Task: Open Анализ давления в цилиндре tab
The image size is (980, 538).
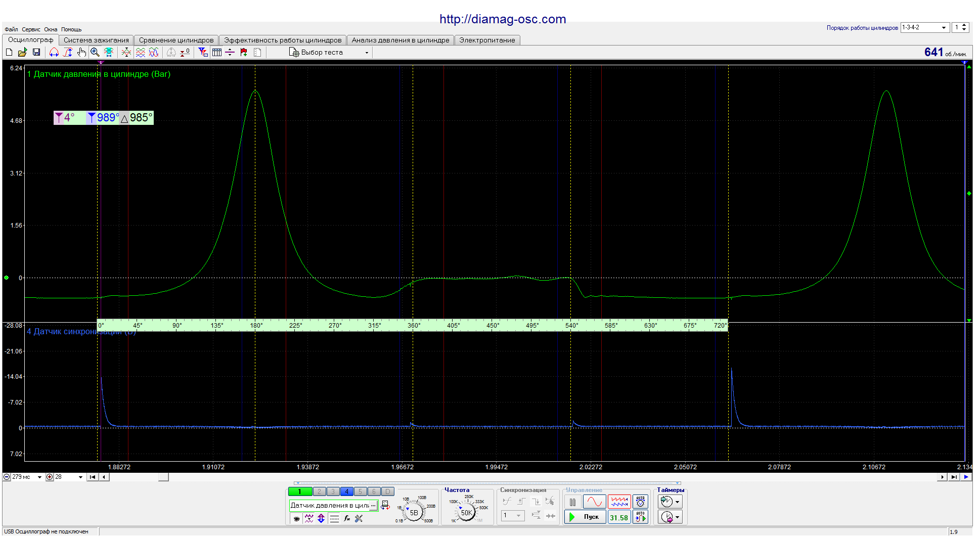Action: pos(400,40)
